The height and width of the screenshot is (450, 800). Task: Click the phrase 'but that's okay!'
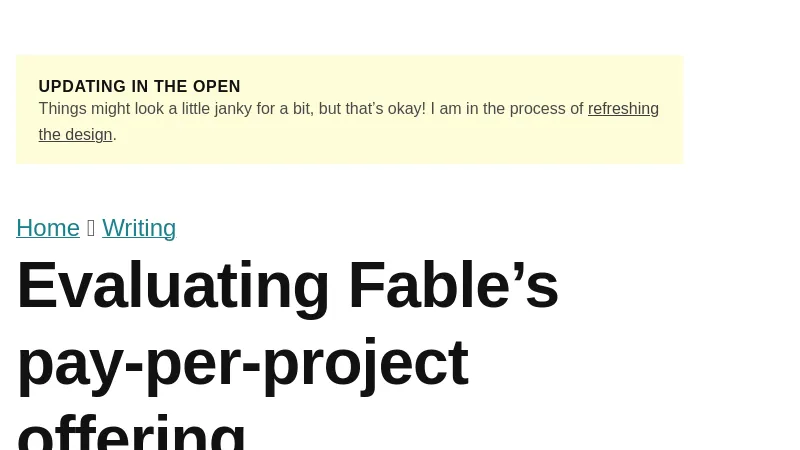(x=369, y=109)
